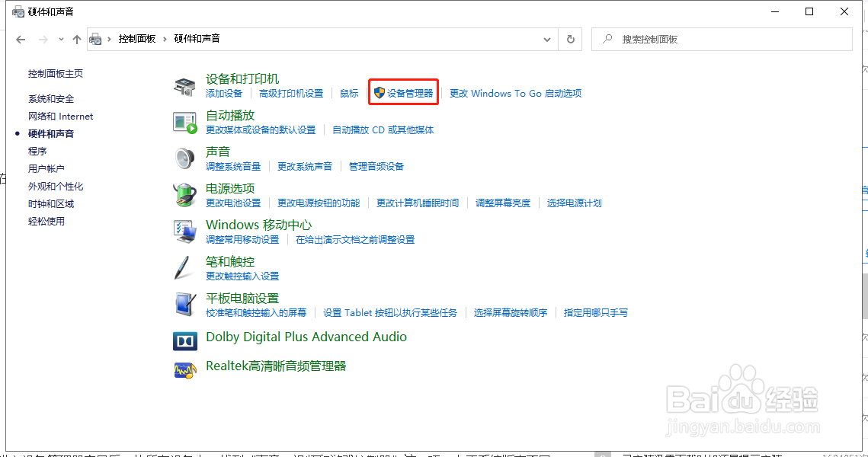868x457 pixels.
Task: Open the 鼠标 settings link
Action: pos(349,94)
